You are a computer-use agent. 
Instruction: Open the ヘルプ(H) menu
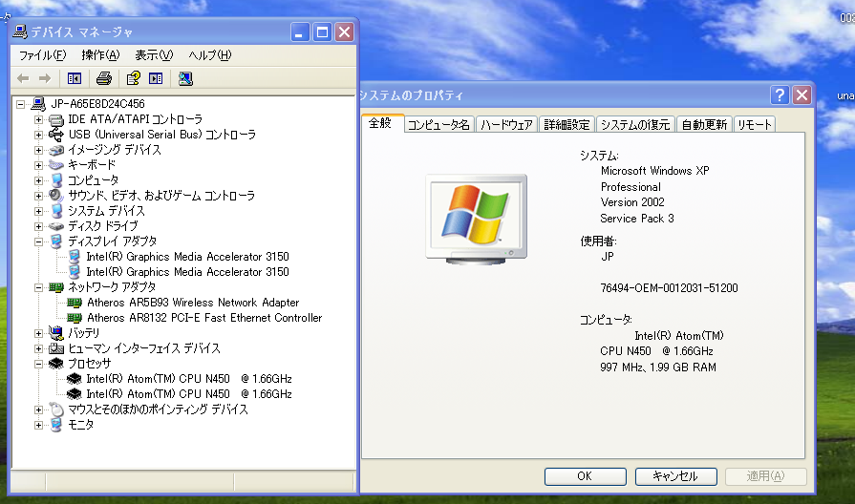point(210,55)
